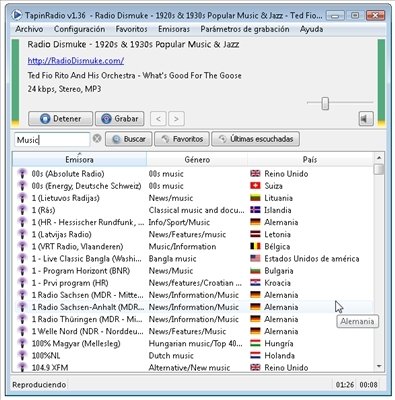Show the Favoritos station list button
This screenshot has width=395, height=400.
[182, 139]
